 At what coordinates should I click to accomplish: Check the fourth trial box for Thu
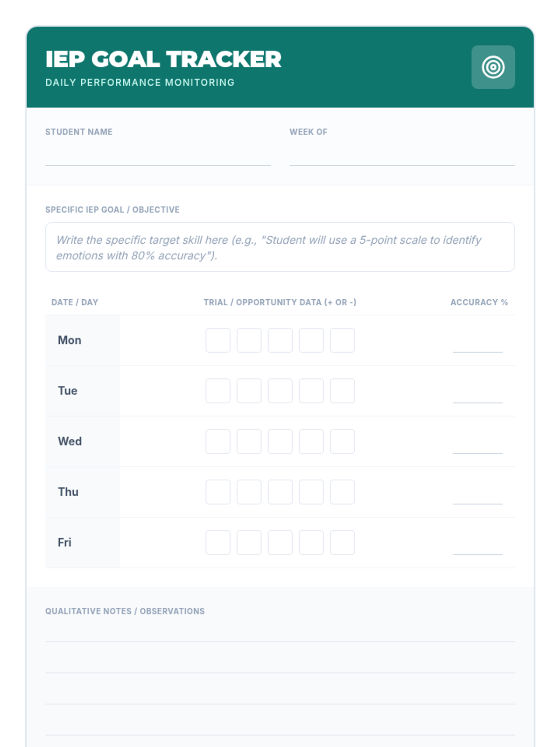click(x=311, y=492)
